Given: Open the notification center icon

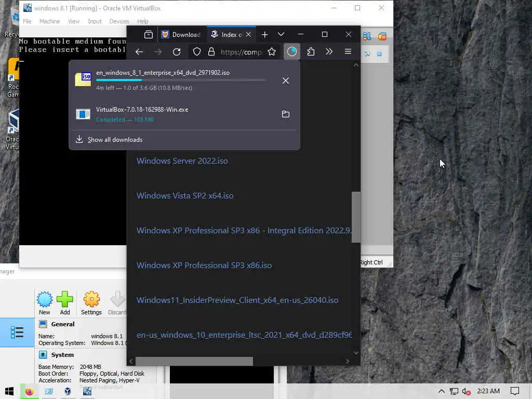Looking at the screenshot, I should point(515,392).
